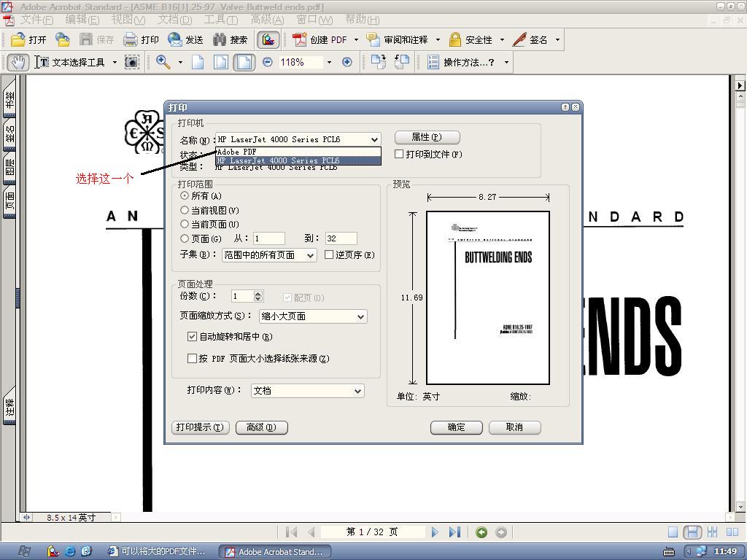Click the Security (安全性) padlock icon
This screenshot has height=560, width=747.
pos(455,39)
